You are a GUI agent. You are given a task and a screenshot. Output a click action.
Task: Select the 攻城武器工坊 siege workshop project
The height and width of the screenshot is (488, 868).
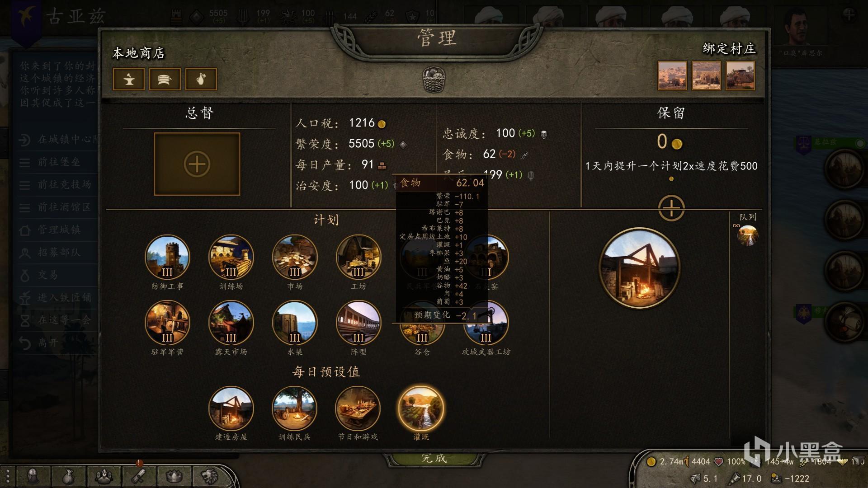point(486,323)
